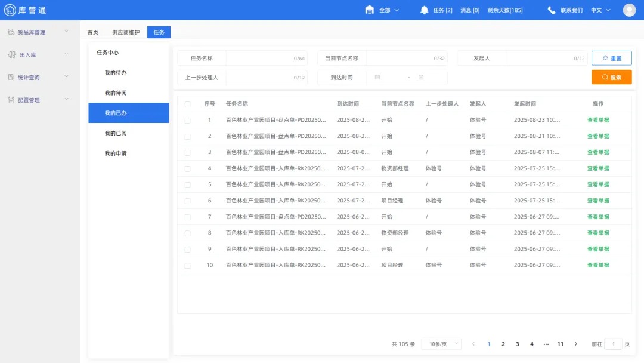644x363 pixels.
Task: Select the checkbox for row 4
Action: [187, 168]
